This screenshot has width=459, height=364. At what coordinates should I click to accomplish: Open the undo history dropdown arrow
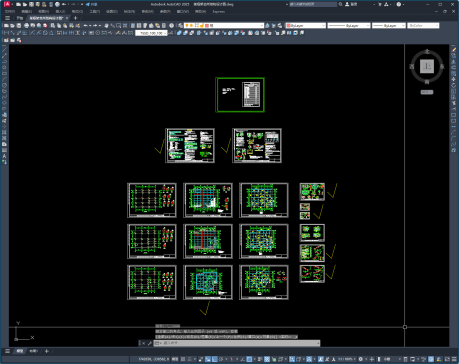click(90, 25)
